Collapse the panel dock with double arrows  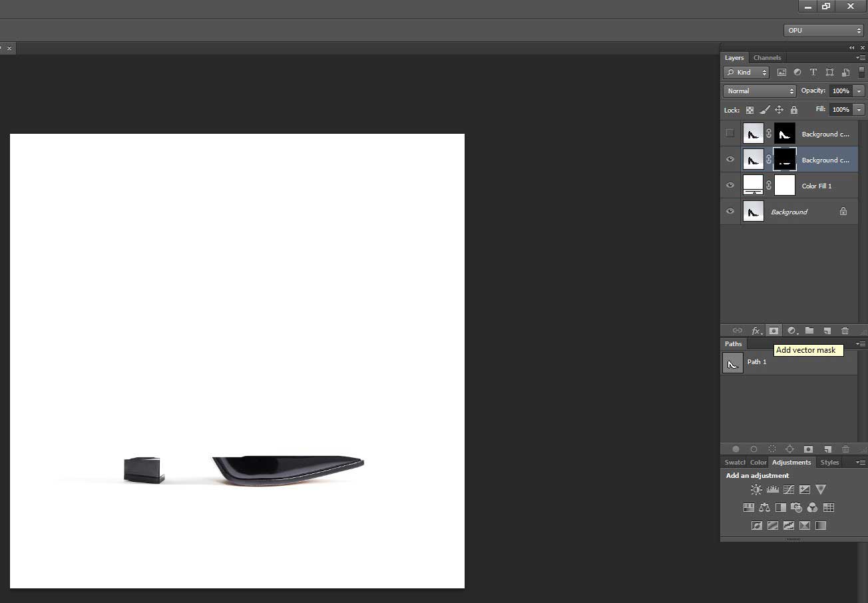click(x=851, y=47)
